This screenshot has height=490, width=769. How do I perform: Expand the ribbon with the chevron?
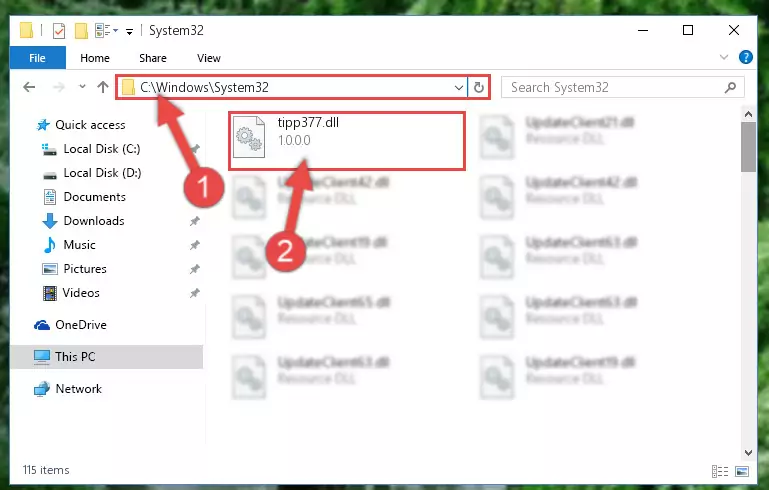point(723,57)
